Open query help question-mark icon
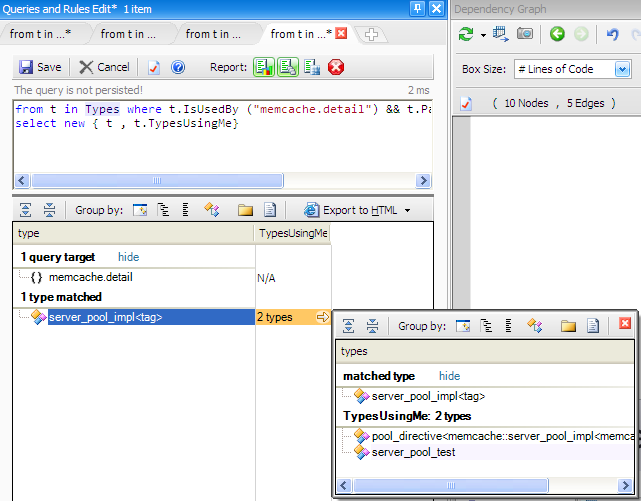 click(x=178, y=67)
